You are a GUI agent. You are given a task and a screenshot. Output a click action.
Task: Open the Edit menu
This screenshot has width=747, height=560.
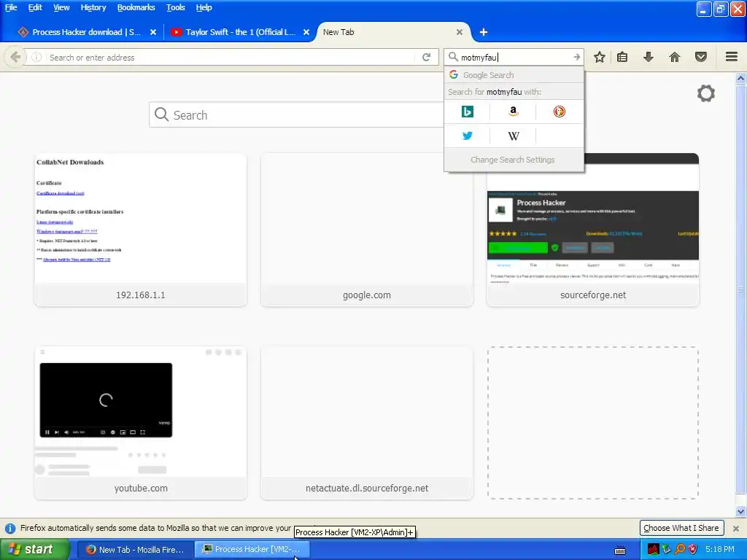point(35,7)
